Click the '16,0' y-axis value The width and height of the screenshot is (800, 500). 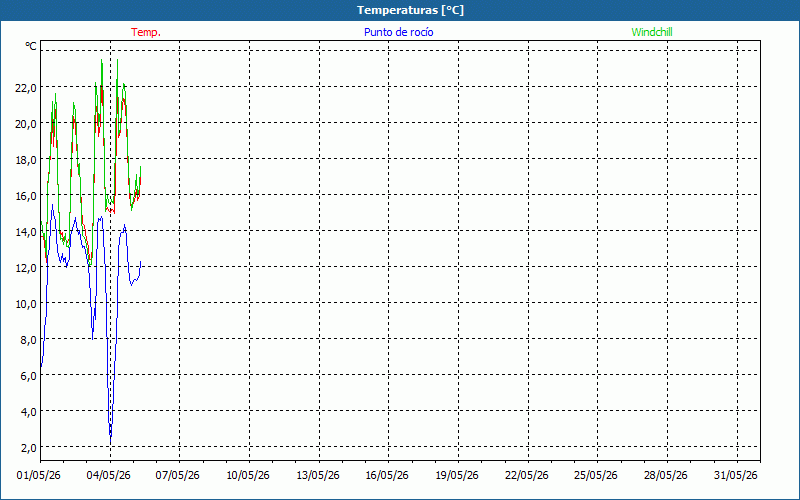[x=26, y=195]
